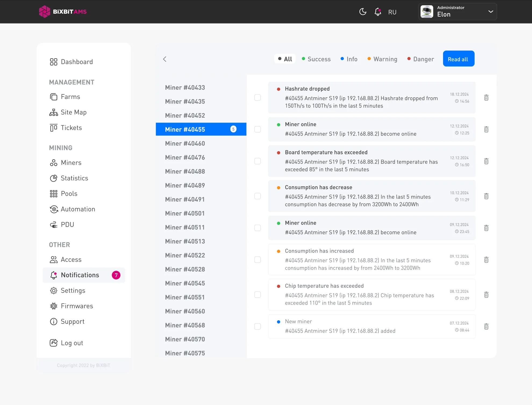Toggle dark mode moon icon
This screenshot has height=405, width=532.
tap(363, 12)
